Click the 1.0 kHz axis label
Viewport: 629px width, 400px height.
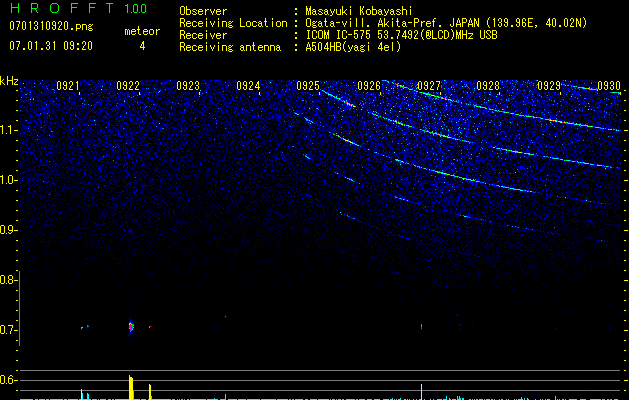(7, 180)
